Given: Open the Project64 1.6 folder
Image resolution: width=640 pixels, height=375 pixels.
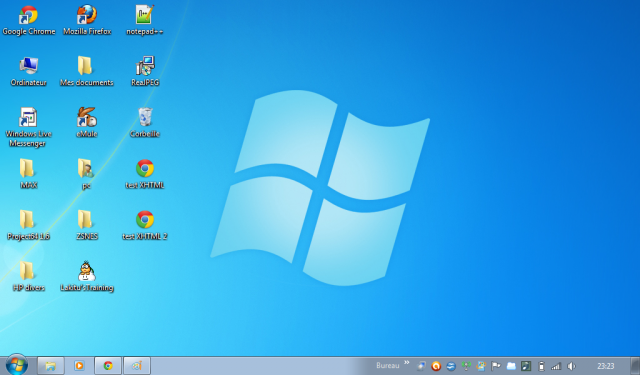Looking at the screenshot, I should click(29, 225).
